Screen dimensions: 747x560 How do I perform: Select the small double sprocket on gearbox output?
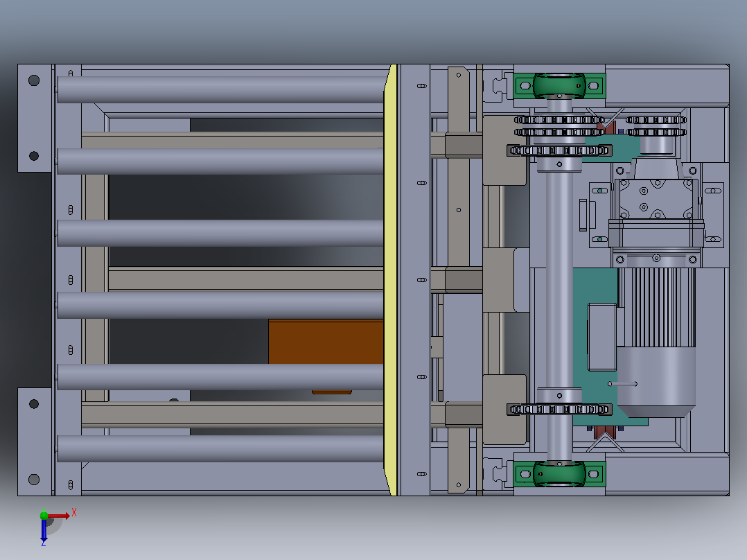tap(656, 126)
